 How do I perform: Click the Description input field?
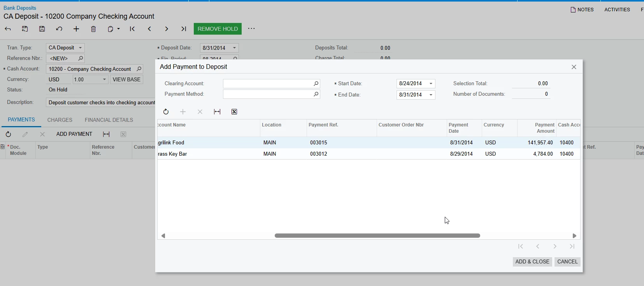101,102
